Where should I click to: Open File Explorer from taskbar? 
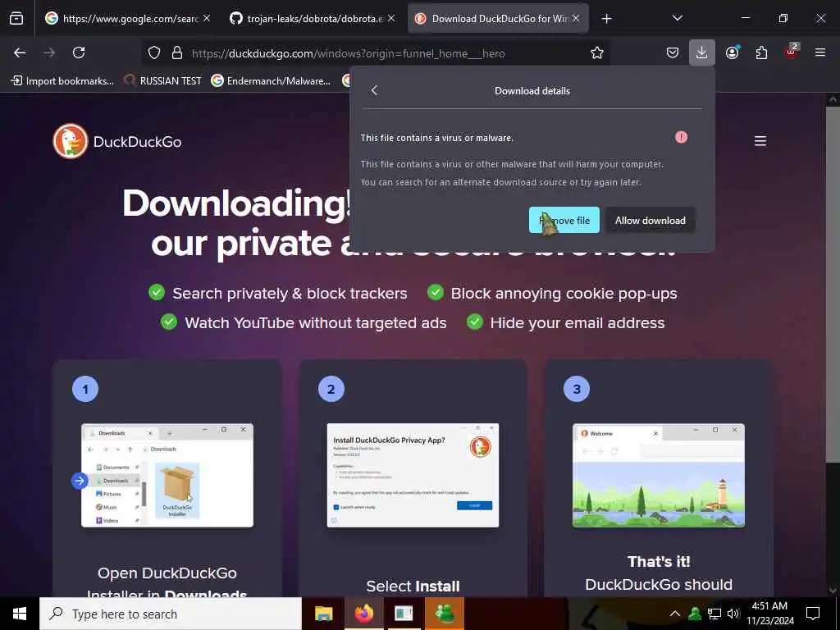(323, 614)
